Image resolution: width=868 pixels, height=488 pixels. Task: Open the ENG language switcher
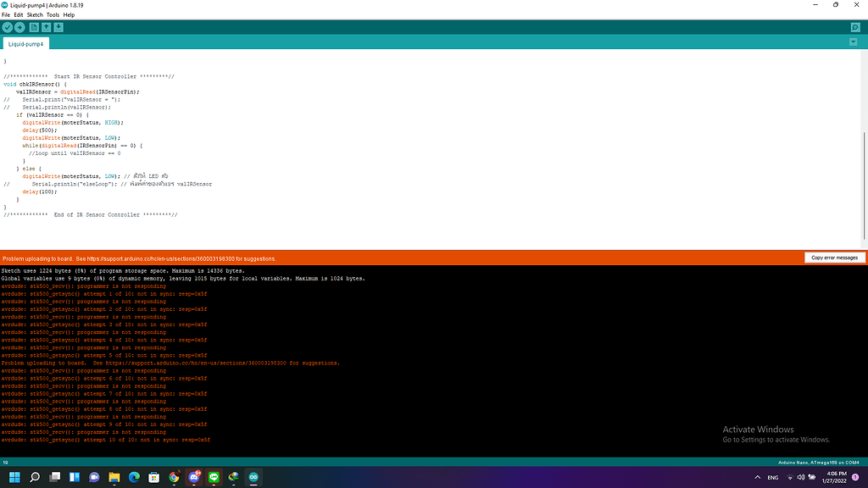click(x=774, y=477)
